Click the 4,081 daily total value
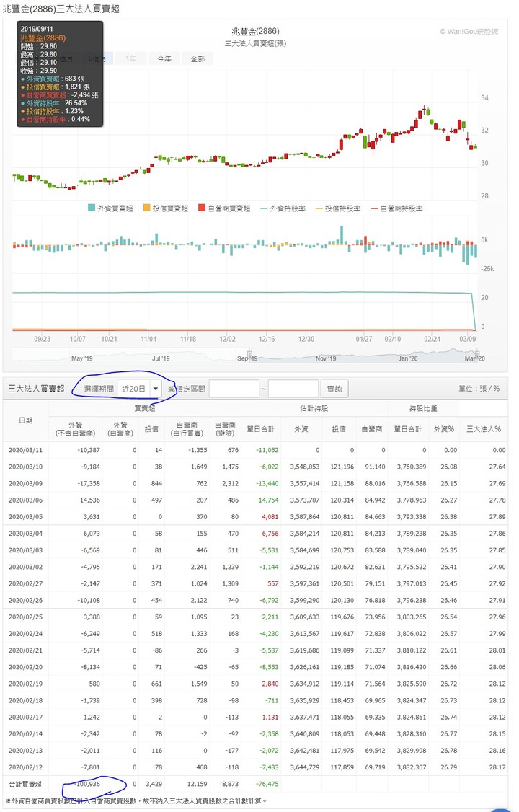 (x=270, y=517)
